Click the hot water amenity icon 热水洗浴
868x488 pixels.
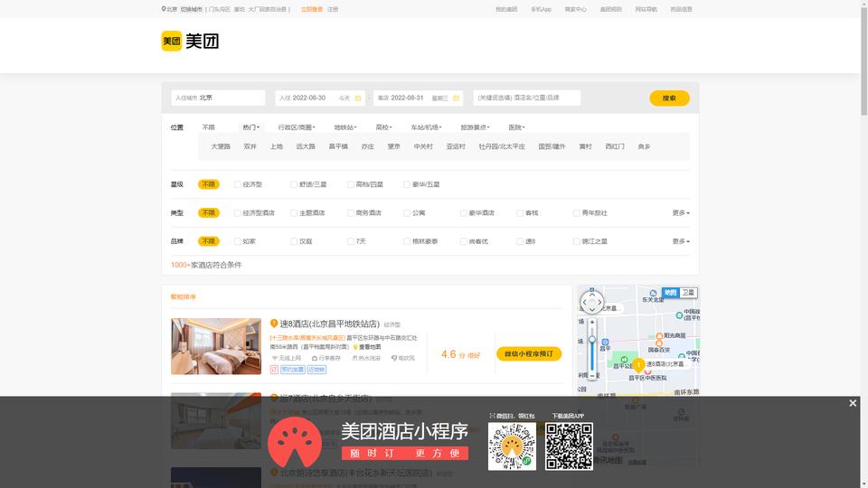click(354, 358)
